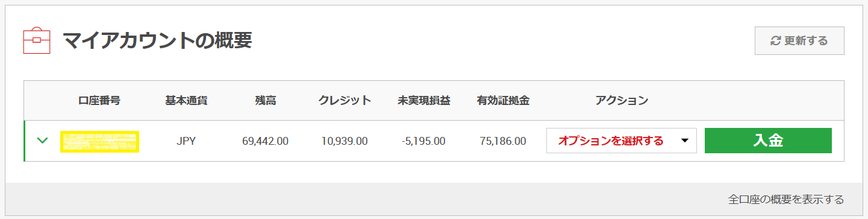Click the refresh arrows icon
The width and height of the screenshot is (868, 219).
pos(776,41)
